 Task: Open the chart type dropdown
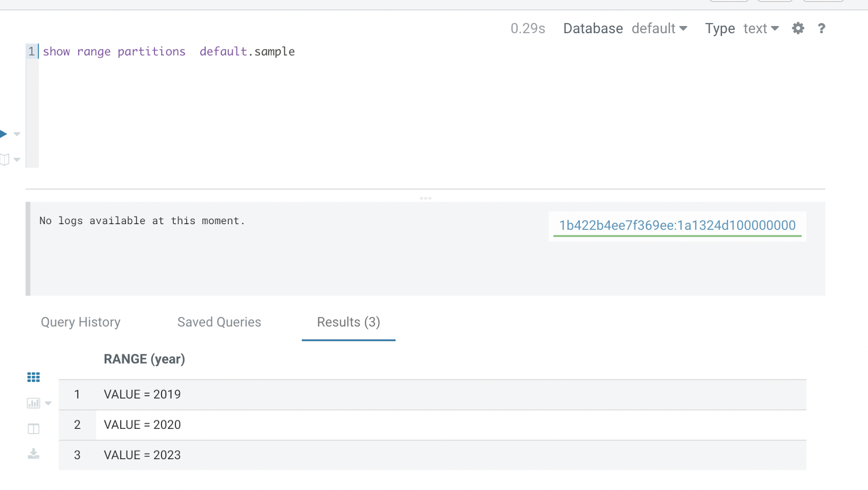click(48, 403)
